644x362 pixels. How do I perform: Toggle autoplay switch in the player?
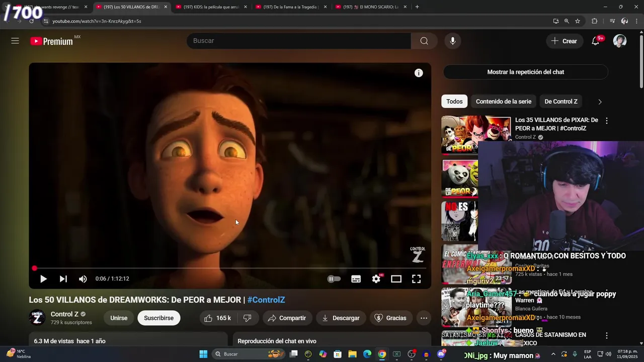(x=334, y=279)
